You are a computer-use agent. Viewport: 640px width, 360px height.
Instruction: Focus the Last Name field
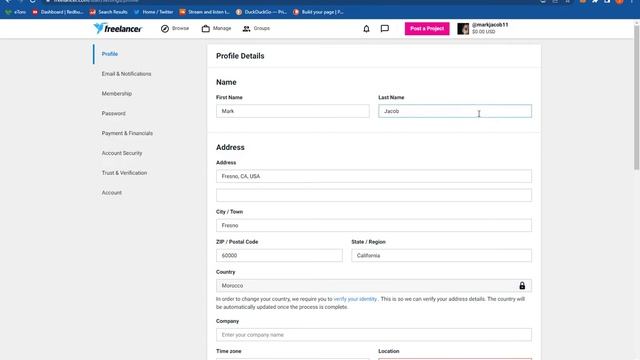[x=455, y=111]
